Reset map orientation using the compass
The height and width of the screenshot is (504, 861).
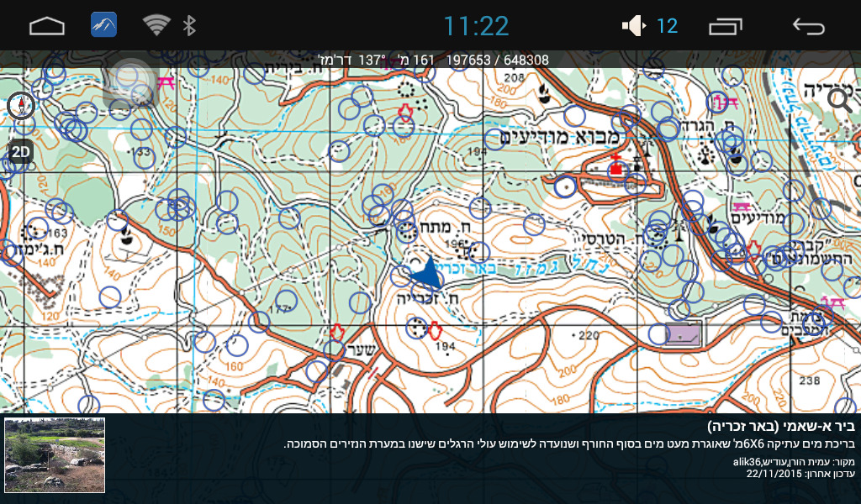click(x=20, y=106)
